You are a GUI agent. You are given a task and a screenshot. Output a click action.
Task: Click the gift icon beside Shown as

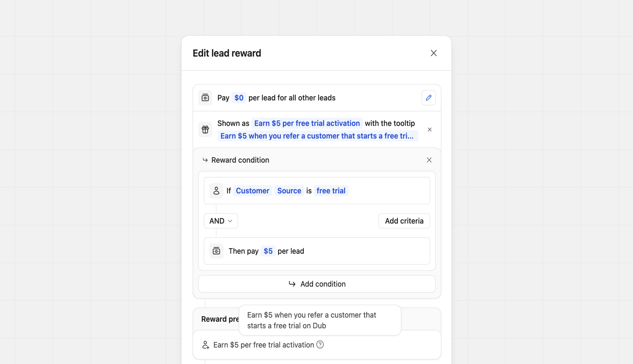[x=205, y=130]
